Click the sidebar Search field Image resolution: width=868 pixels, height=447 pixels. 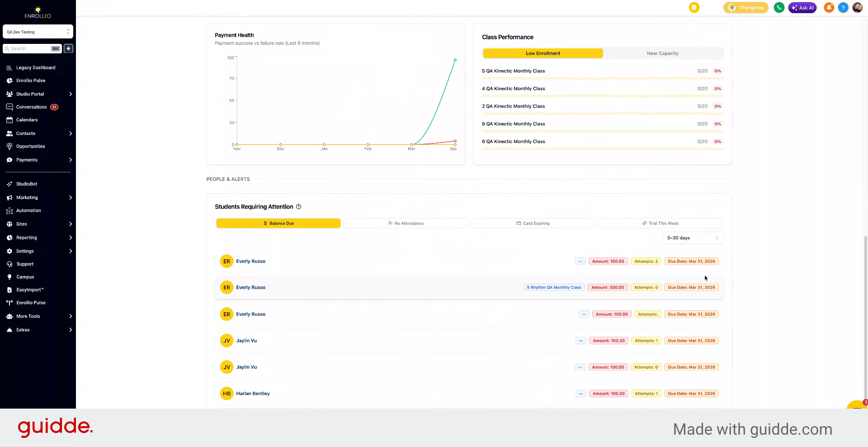click(32, 48)
